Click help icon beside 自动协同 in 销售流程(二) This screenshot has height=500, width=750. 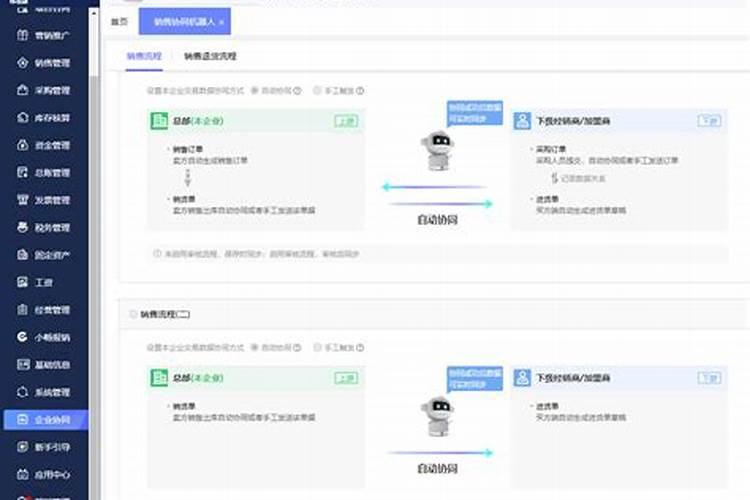point(298,347)
